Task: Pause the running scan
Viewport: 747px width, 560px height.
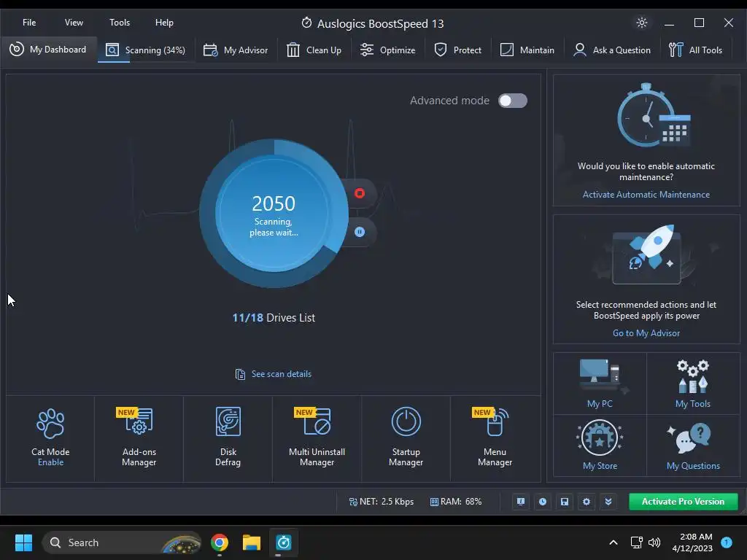Action: coord(360,232)
